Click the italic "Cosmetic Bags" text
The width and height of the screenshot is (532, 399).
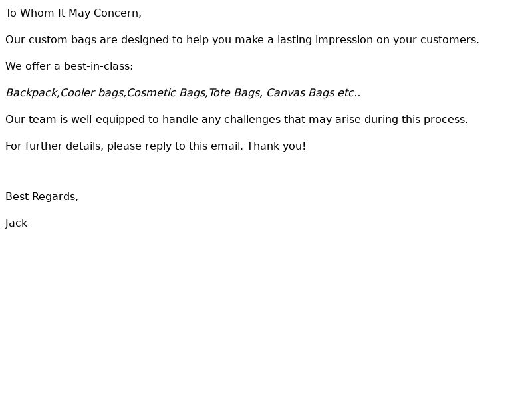click(x=166, y=93)
